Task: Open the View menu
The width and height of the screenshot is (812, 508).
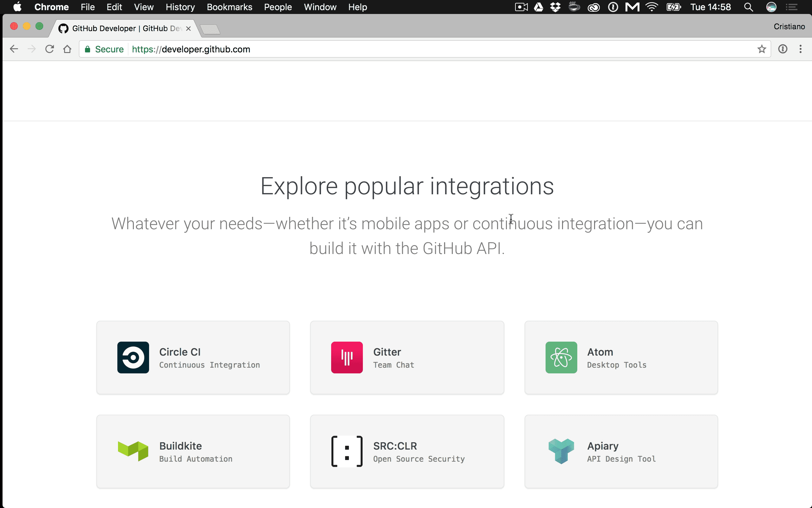Action: (x=144, y=7)
